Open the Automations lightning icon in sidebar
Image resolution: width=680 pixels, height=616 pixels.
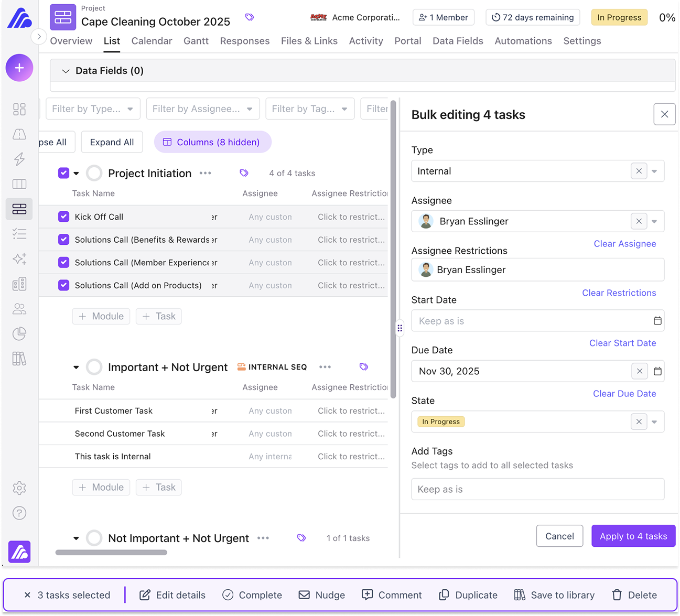point(19,159)
